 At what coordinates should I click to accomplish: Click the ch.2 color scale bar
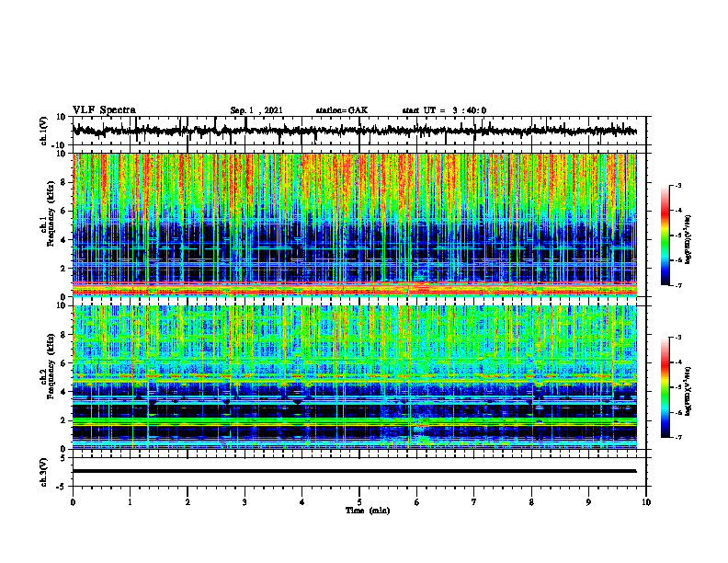[665, 387]
